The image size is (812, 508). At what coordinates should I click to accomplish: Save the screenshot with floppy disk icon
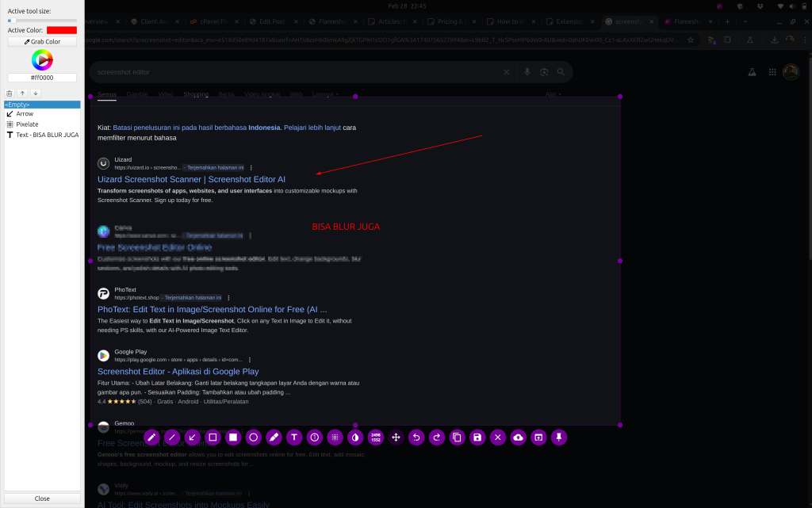point(477,437)
